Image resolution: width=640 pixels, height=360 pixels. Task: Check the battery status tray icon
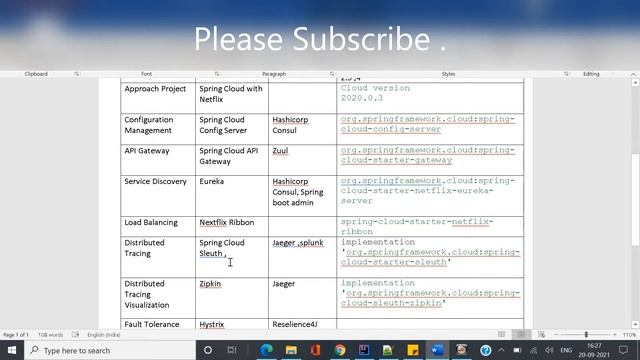pos(517,350)
